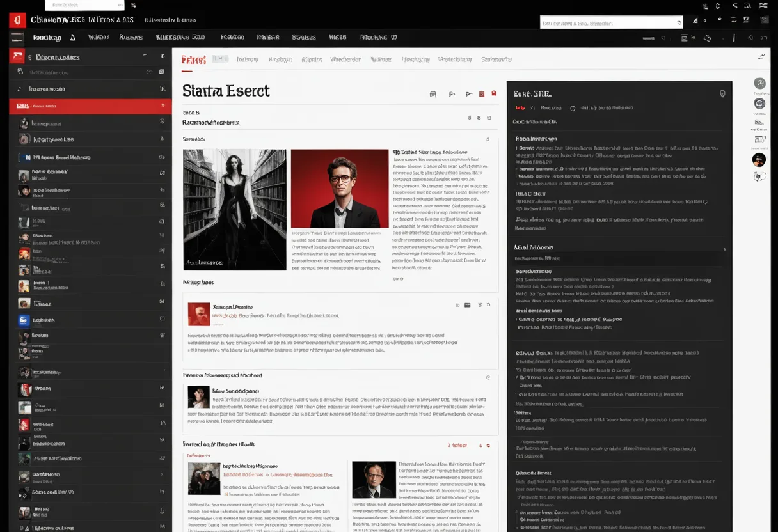Open the sidebar row with blue square icon
This screenshot has width=778, height=532.
tap(90, 320)
